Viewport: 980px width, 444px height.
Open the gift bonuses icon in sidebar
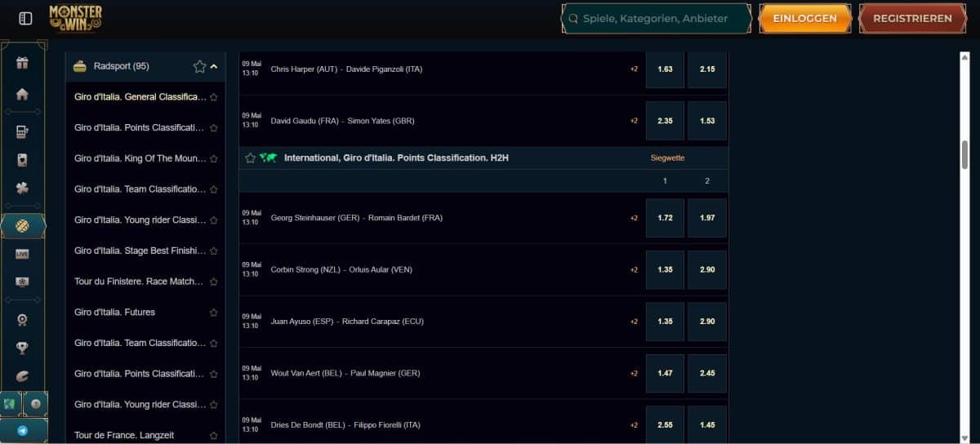(23, 63)
